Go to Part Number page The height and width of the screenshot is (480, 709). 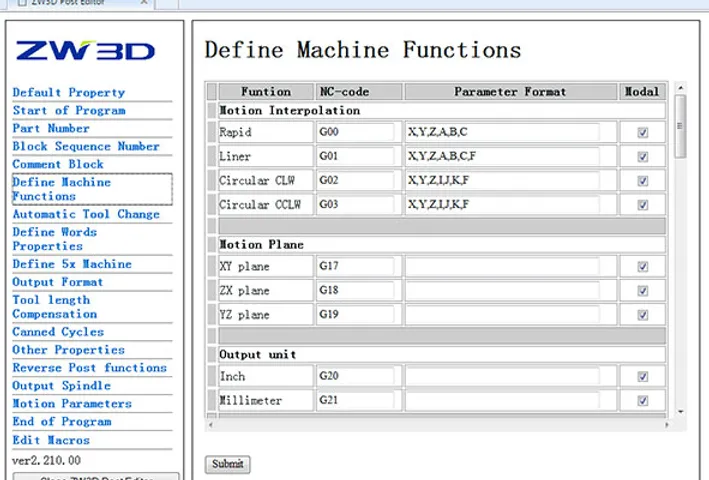pyautogui.click(x=51, y=128)
